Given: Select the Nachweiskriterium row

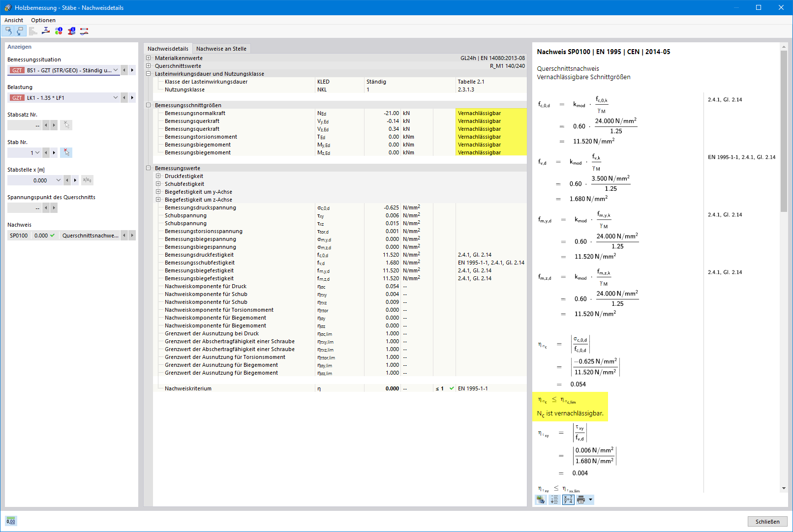Looking at the screenshot, I should point(340,388).
